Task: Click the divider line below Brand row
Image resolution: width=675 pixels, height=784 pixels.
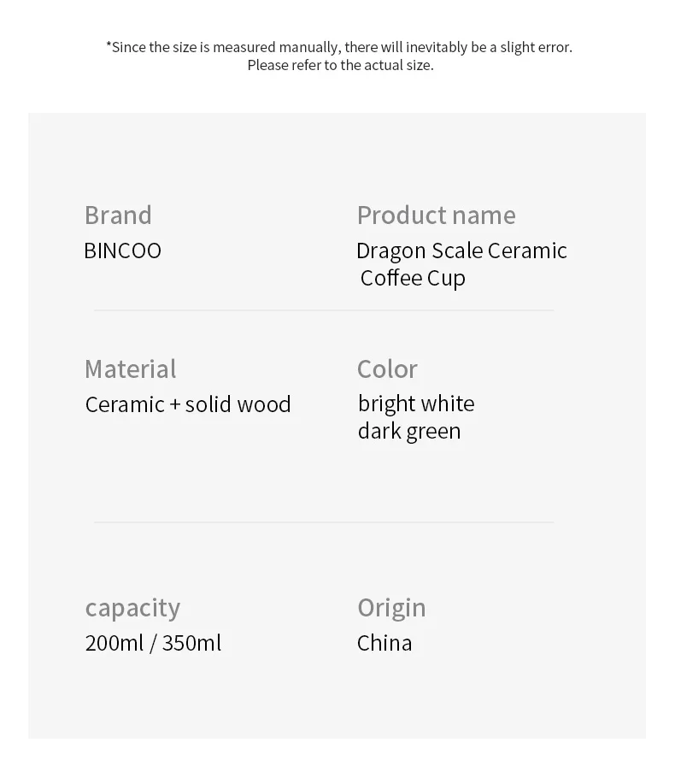Action: tap(324, 310)
